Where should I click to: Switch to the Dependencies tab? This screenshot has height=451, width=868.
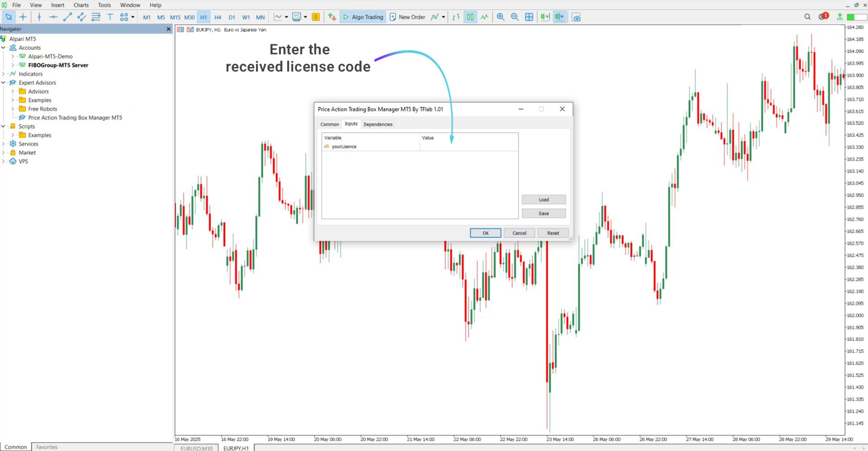coord(378,124)
